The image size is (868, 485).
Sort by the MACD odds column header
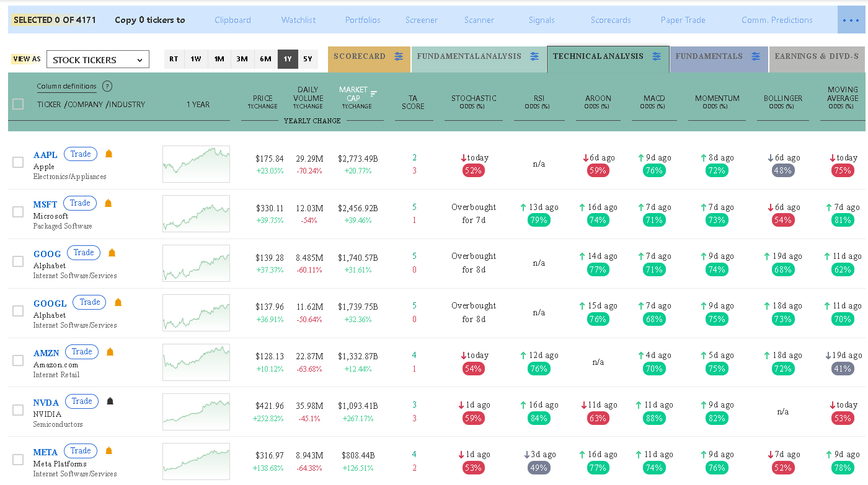click(654, 102)
